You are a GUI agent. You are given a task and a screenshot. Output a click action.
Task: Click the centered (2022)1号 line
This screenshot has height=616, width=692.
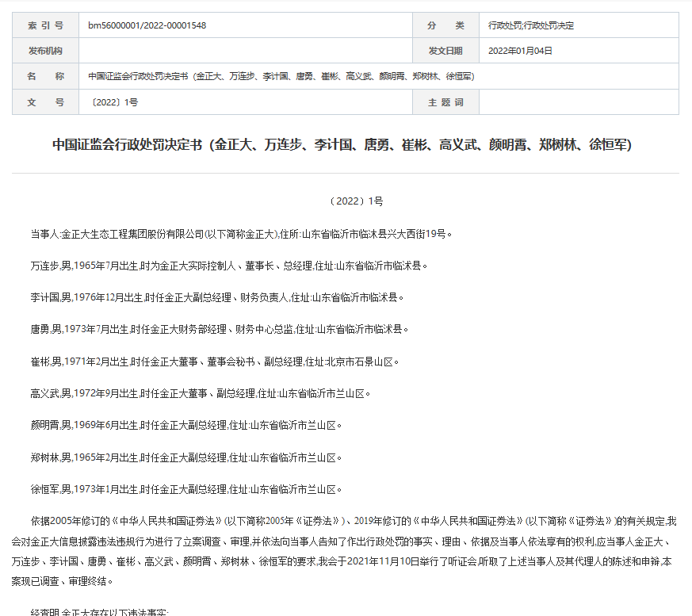pyautogui.click(x=356, y=201)
